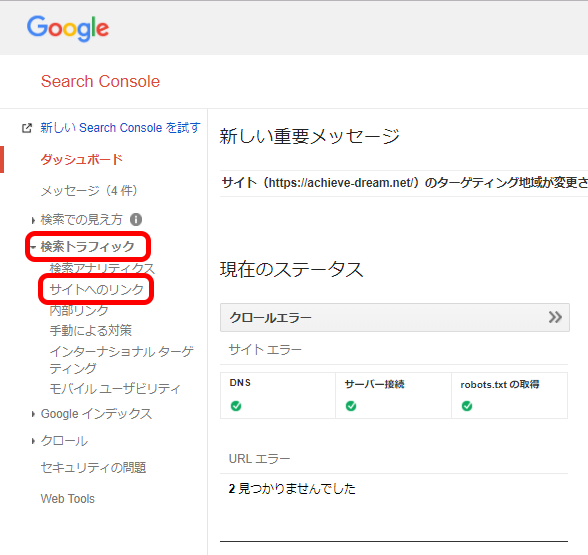Viewport: 588px width, 555px height.
Task: Click the 2 見つかりませんでした entry
Action: pyautogui.click(x=292, y=489)
